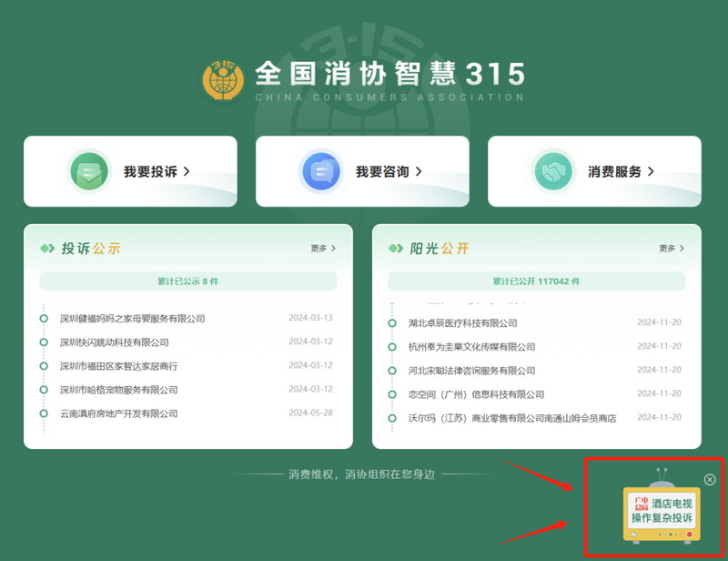
Task: Open the hotel TV complaint banner
Action: tap(662, 512)
